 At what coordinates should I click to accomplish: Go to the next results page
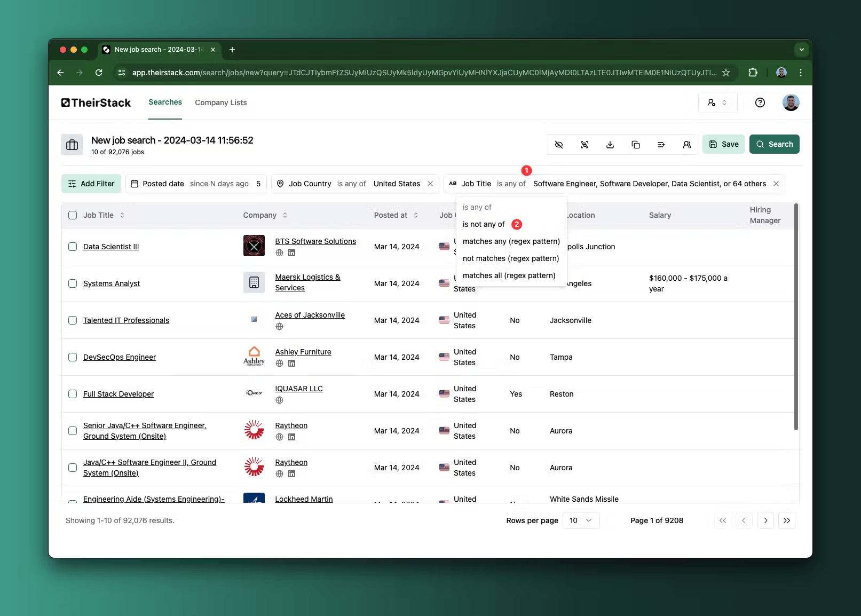[765, 520]
